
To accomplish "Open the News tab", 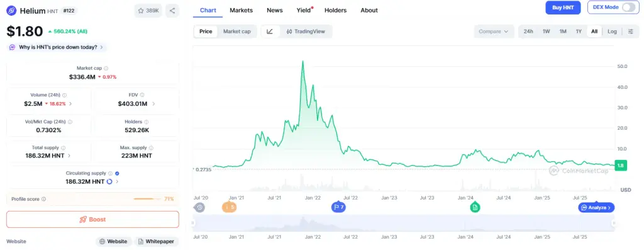I will click(274, 10).
